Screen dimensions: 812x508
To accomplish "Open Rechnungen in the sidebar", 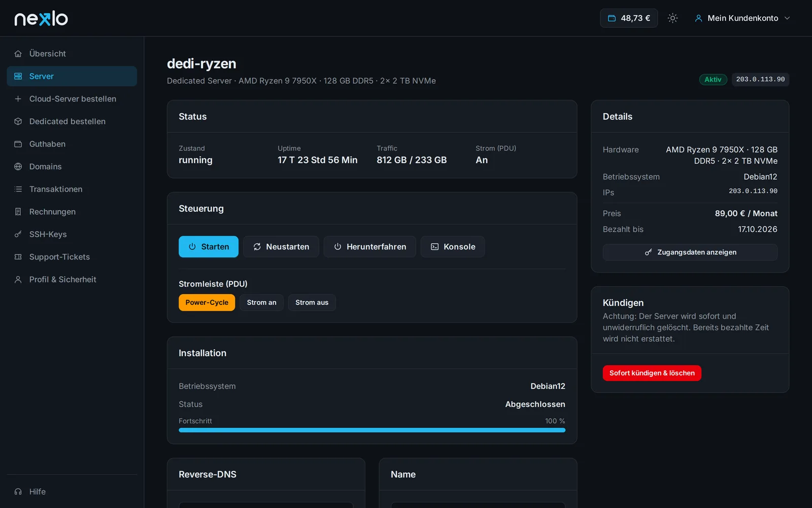I will pyautogui.click(x=72, y=212).
